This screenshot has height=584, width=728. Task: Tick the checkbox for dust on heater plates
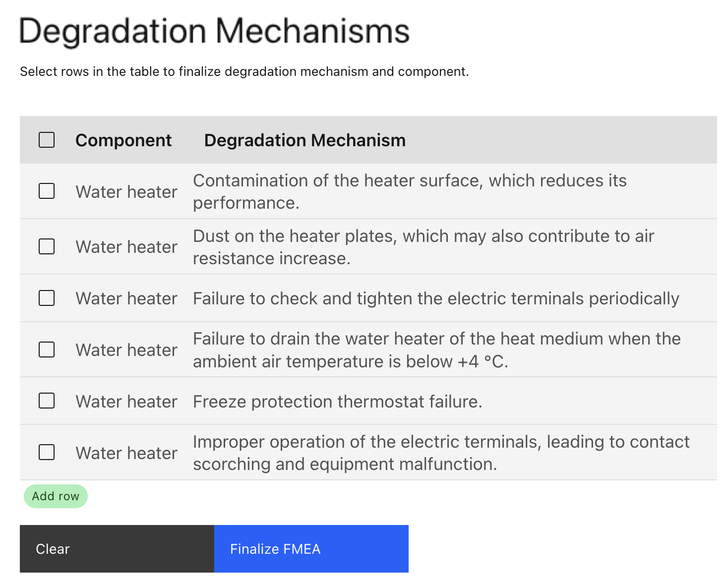pos(47,246)
